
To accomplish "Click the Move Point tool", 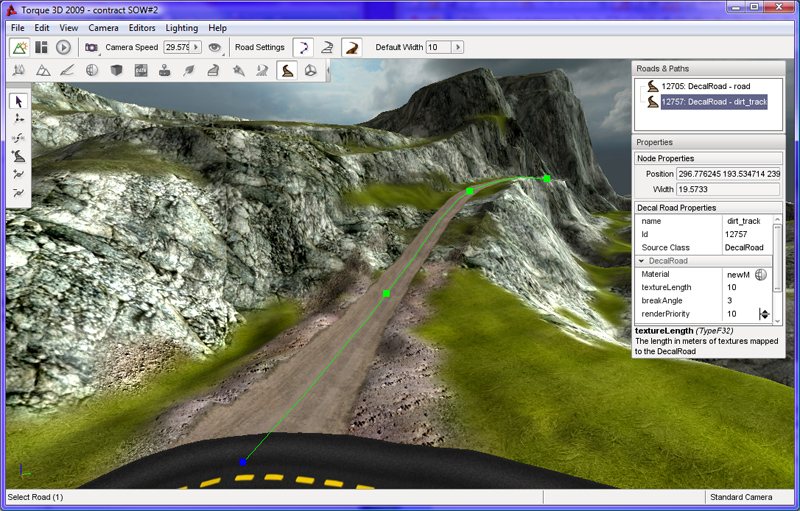I will (x=19, y=119).
